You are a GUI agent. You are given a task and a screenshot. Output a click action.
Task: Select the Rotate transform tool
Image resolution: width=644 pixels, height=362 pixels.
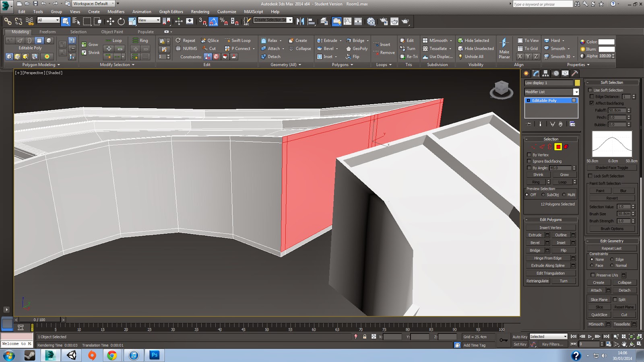point(121,21)
